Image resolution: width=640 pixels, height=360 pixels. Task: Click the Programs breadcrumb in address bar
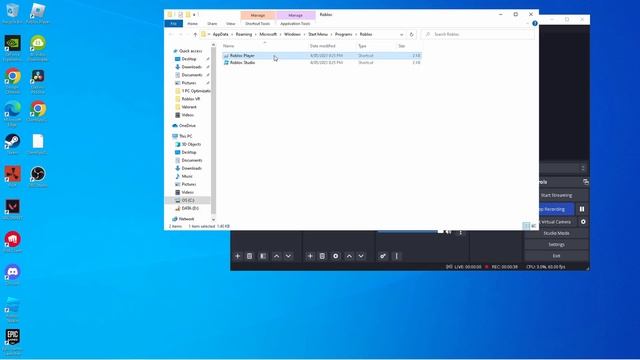[x=343, y=34]
